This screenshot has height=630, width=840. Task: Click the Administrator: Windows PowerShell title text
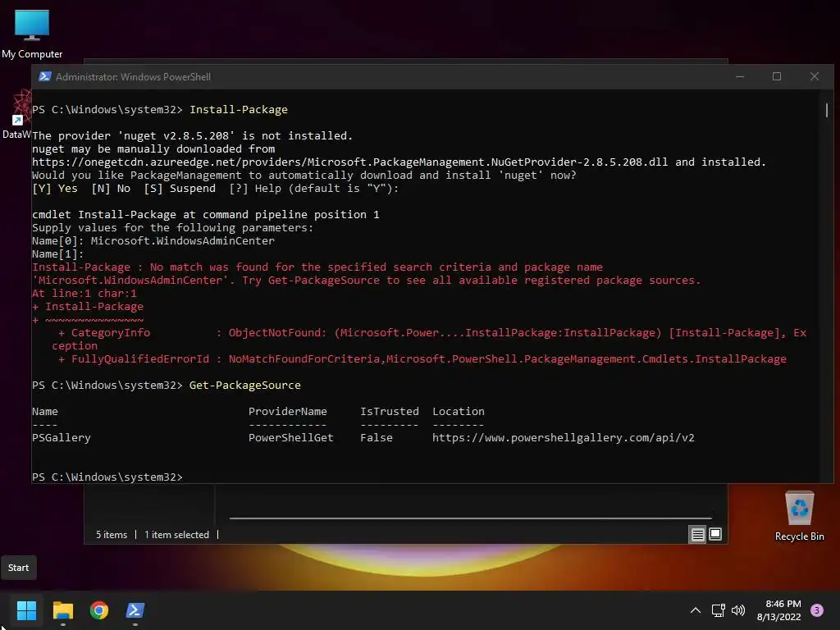pos(133,76)
